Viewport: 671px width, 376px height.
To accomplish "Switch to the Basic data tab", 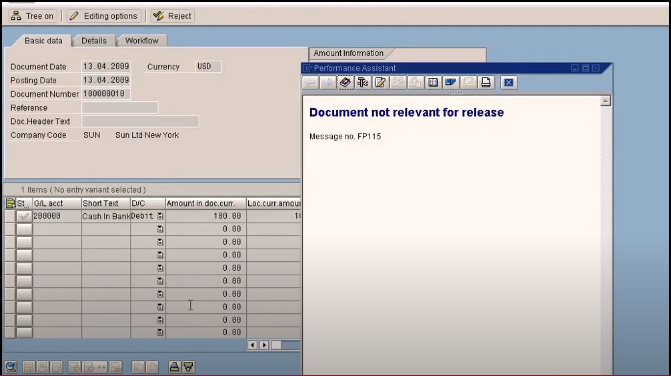I will coord(43,41).
